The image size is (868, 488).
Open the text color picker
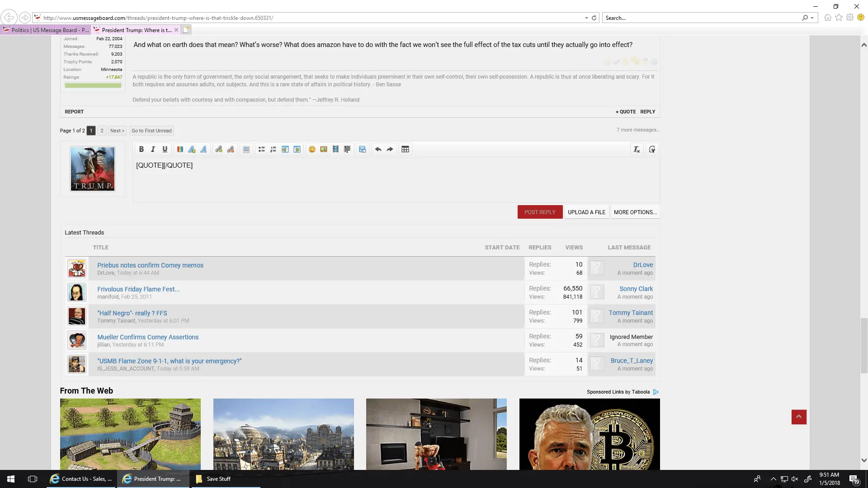coord(180,149)
